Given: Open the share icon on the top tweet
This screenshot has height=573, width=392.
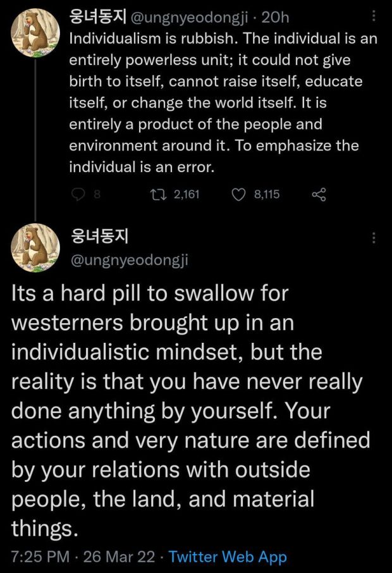Looking at the screenshot, I should click(x=319, y=195).
